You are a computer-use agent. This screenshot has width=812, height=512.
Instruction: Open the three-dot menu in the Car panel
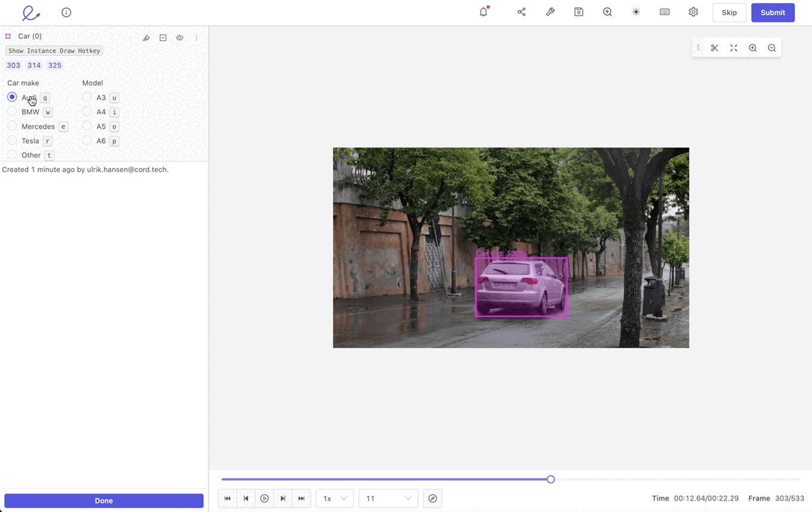click(x=196, y=37)
